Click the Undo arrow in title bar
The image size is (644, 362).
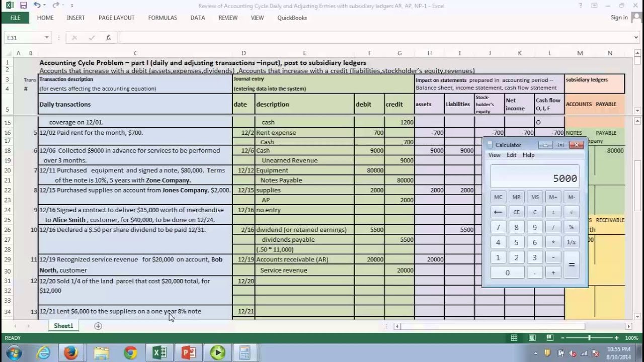[37, 5]
